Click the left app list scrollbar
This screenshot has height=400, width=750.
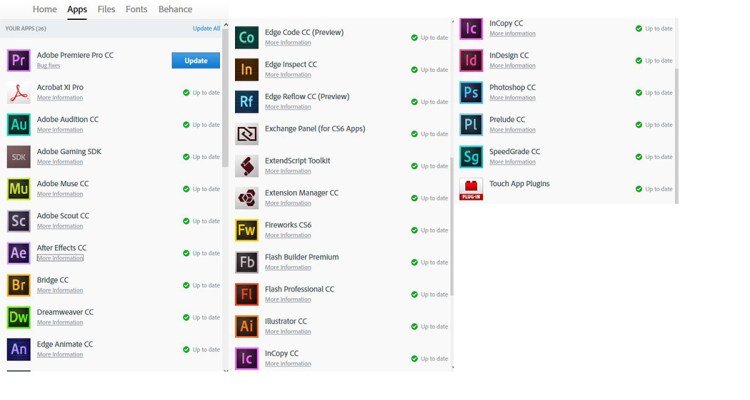tap(225, 100)
